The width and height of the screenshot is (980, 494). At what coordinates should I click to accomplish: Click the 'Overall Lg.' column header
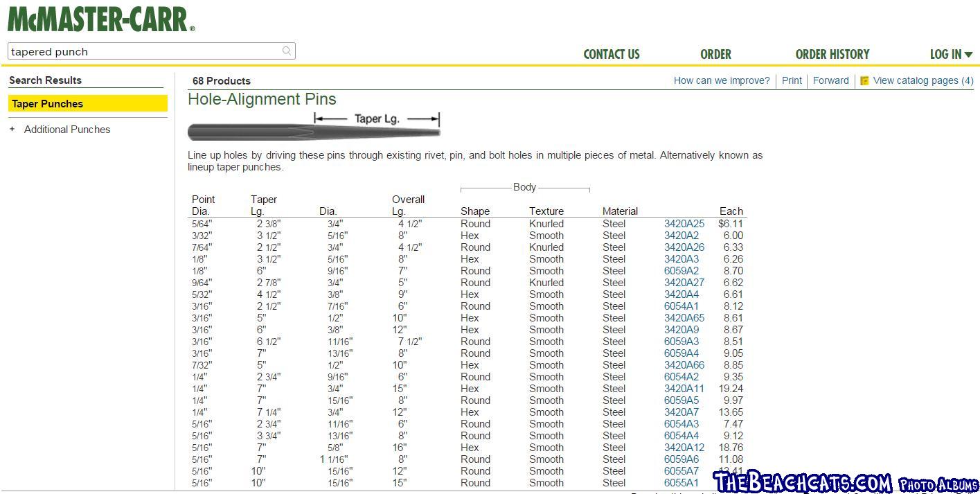409,205
